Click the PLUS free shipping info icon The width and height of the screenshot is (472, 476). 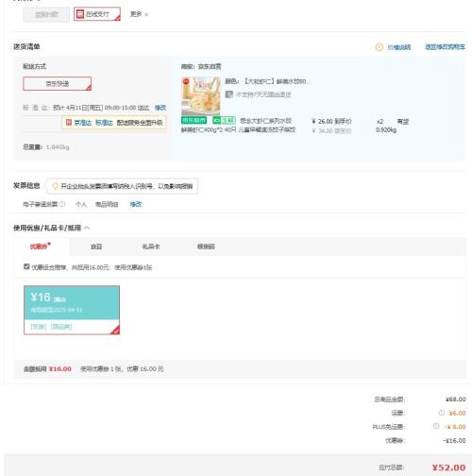pos(436,426)
